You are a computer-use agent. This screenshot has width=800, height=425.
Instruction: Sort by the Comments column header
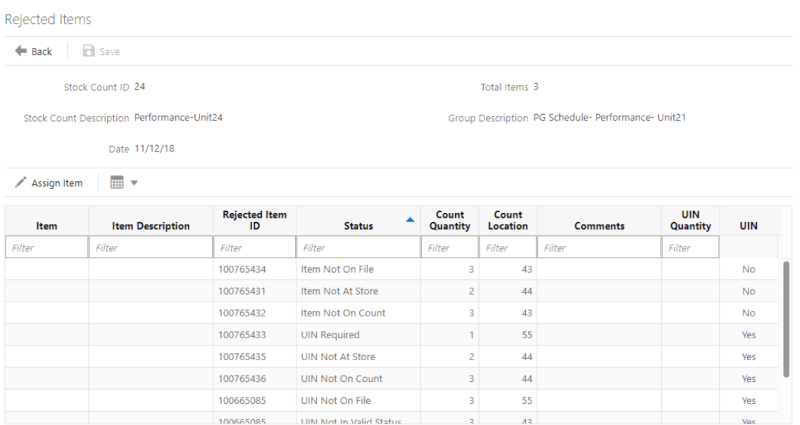599,226
